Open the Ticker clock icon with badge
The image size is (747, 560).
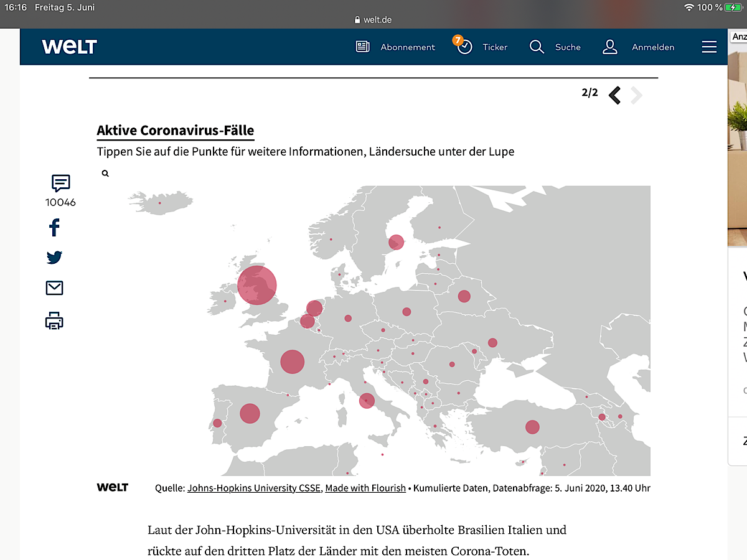[464, 47]
